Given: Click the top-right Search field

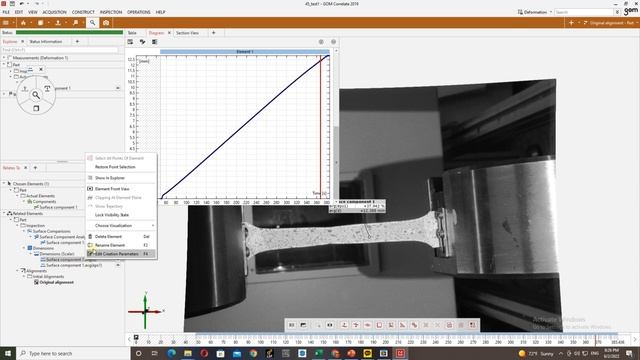Looking at the screenshot, I should pos(584,12).
